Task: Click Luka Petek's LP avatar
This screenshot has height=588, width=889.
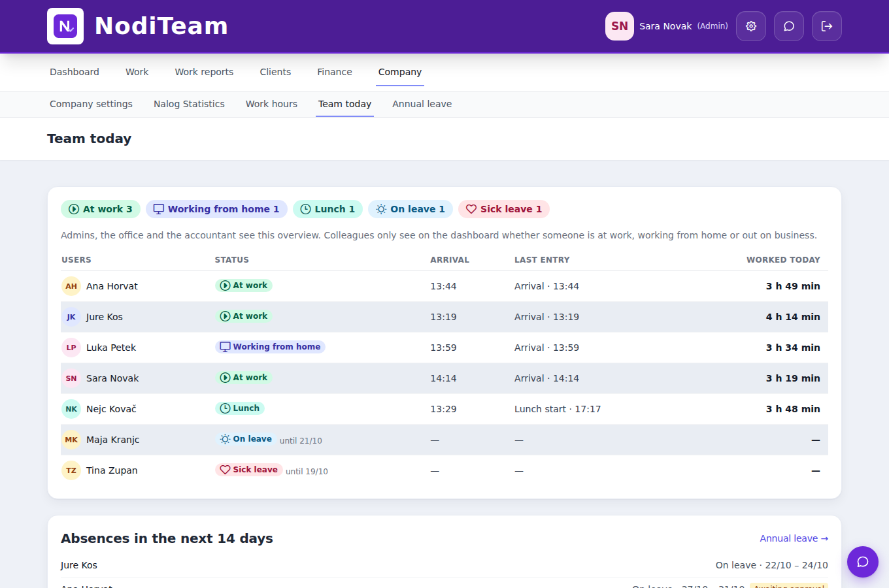Action: pyautogui.click(x=71, y=348)
